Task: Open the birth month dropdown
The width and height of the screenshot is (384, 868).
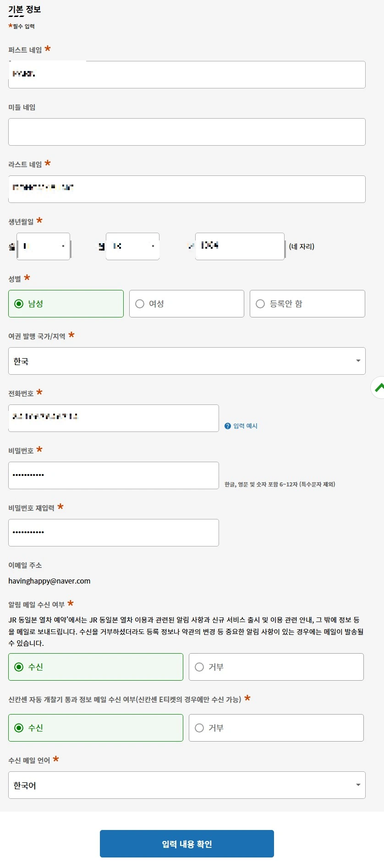Action: [x=44, y=246]
